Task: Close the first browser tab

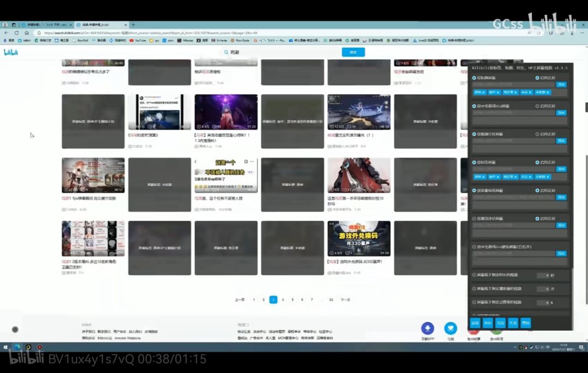Action: click(x=69, y=24)
